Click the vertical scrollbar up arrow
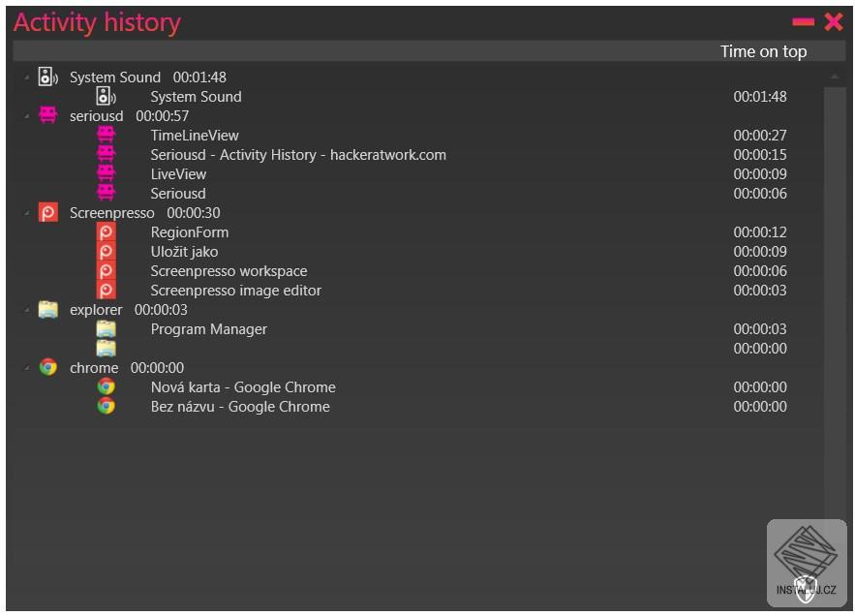The width and height of the screenshot is (855, 616). tap(835, 77)
